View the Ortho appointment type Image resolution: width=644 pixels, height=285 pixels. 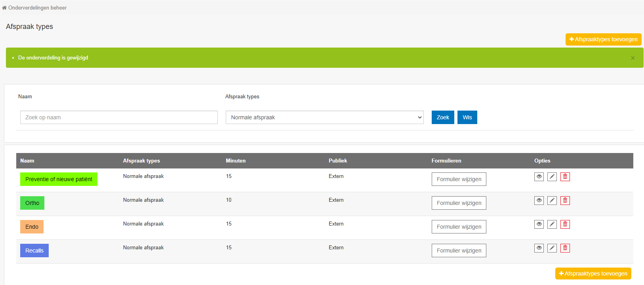pyautogui.click(x=539, y=201)
